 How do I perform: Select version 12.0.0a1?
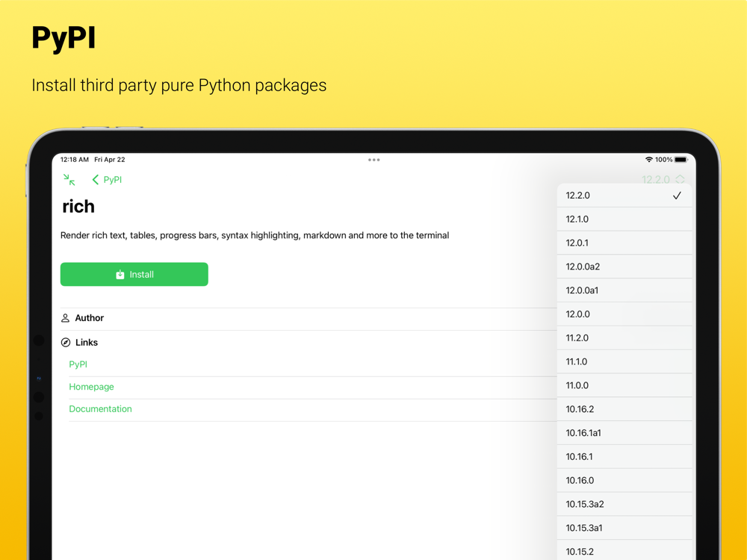click(624, 290)
